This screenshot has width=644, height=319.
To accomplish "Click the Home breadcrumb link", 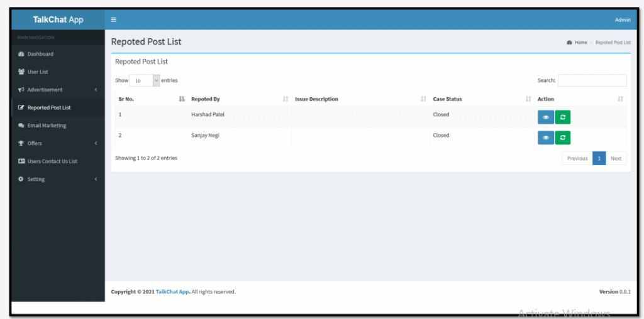I will tap(580, 43).
